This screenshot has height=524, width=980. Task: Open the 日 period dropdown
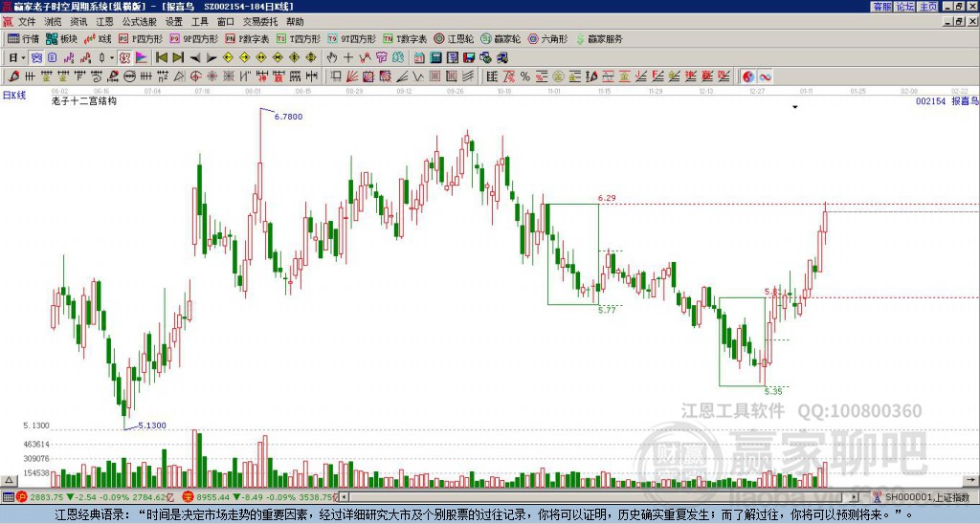16,57
